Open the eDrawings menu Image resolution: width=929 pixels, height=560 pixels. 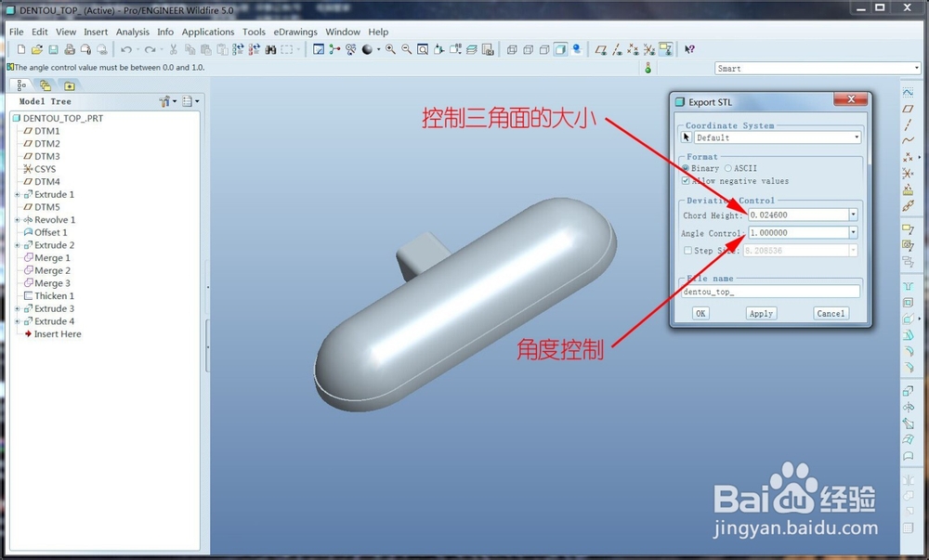[295, 31]
